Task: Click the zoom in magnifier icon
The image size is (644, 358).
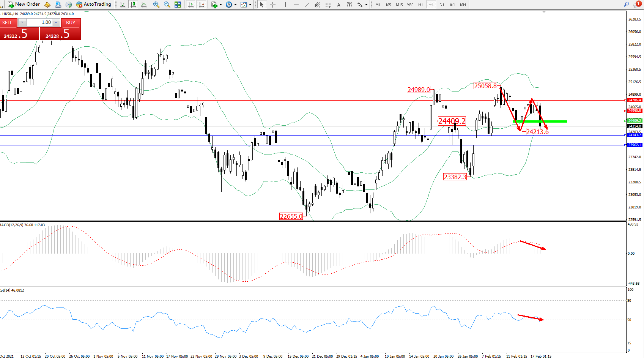Action: point(156,5)
